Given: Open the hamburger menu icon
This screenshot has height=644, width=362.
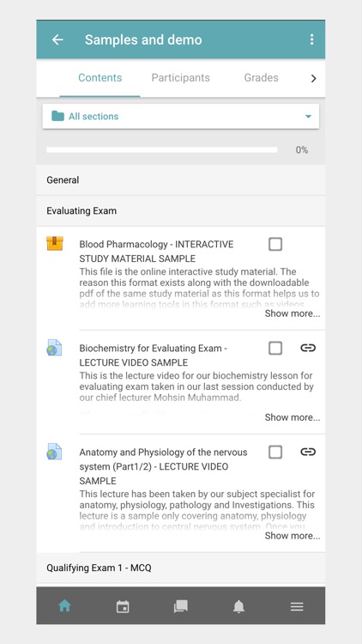Looking at the screenshot, I should pyautogui.click(x=297, y=606).
